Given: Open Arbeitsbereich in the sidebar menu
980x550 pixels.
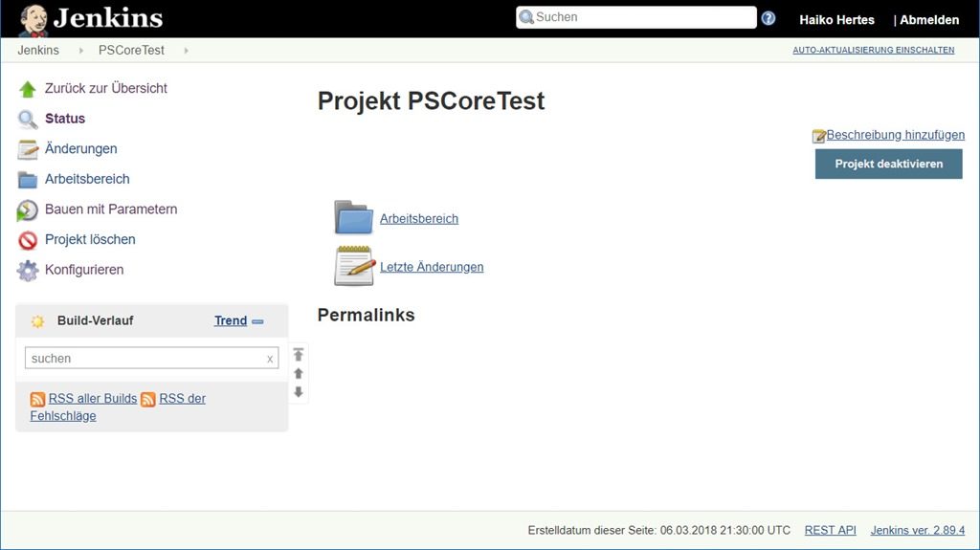Looking at the screenshot, I should [x=87, y=179].
